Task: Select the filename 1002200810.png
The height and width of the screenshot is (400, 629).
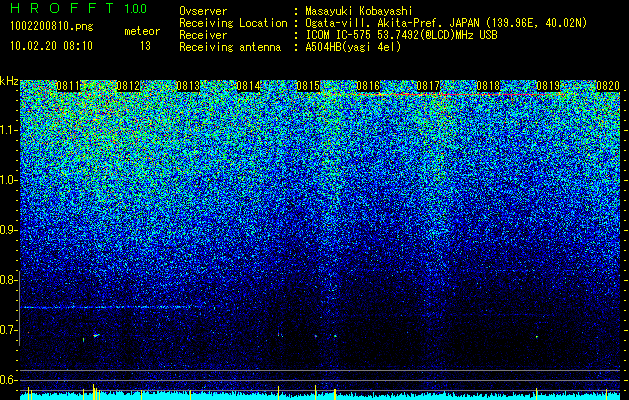Action: [x=52, y=27]
